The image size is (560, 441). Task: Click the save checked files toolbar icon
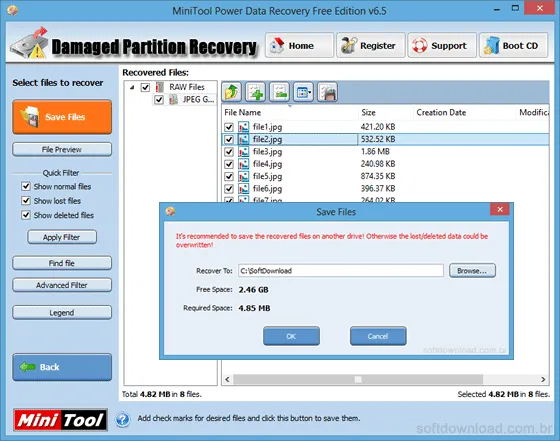point(327,92)
